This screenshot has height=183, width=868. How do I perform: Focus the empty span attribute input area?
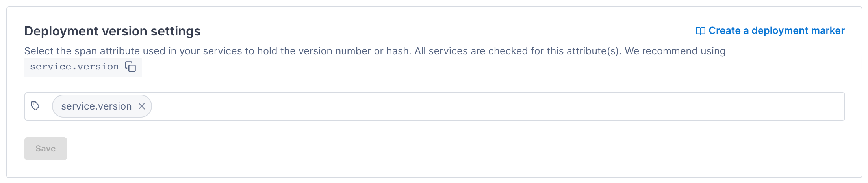coord(473,106)
